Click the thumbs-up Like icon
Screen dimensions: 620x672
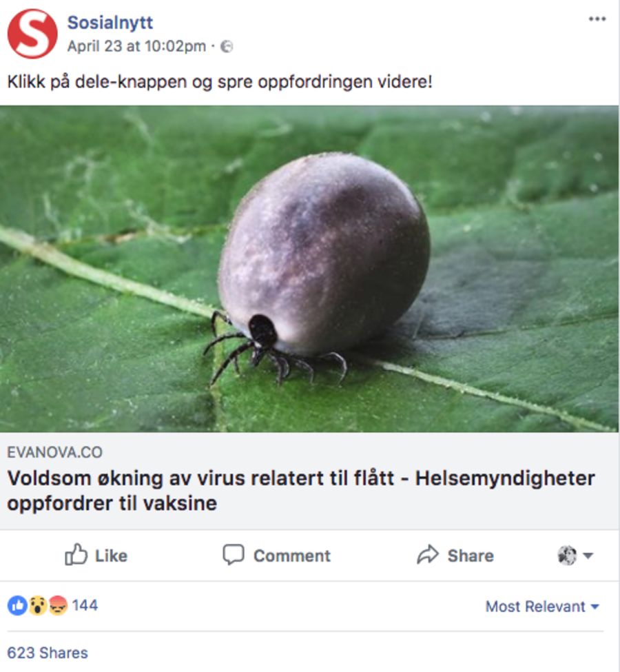(x=76, y=555)
